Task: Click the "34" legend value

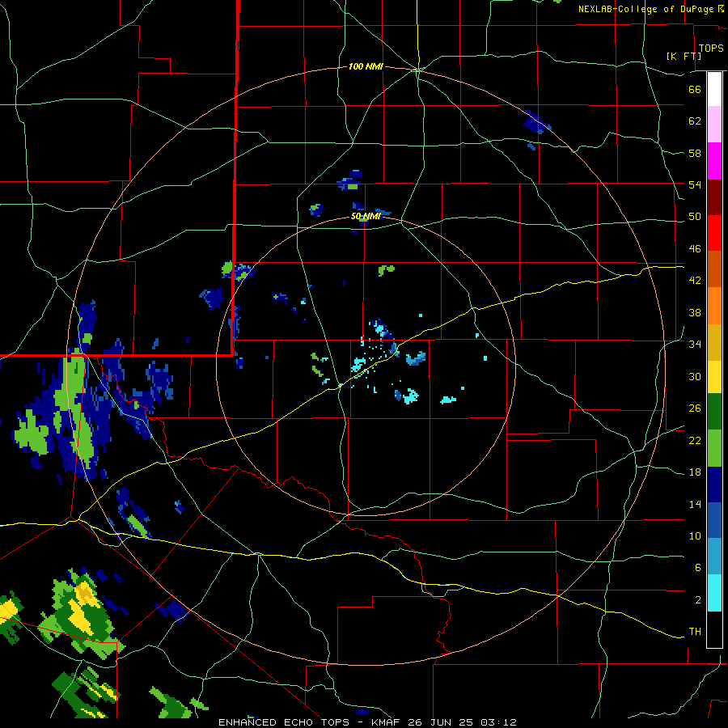Action: click(x=695, y=345)
